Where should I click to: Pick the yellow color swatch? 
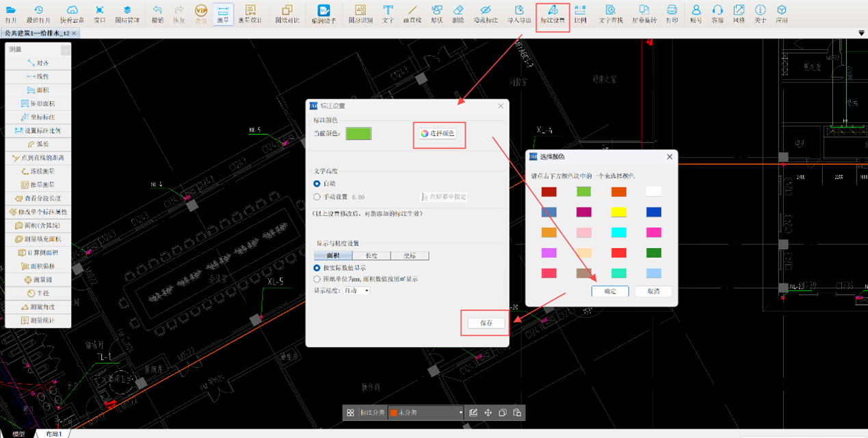[618, 213]
